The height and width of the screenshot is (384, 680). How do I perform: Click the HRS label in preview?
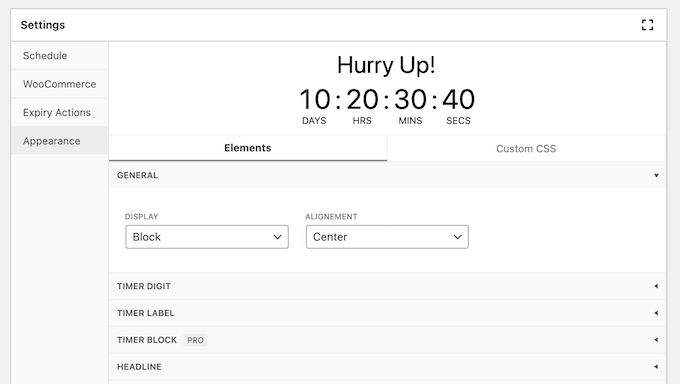[x=362, y=121]
